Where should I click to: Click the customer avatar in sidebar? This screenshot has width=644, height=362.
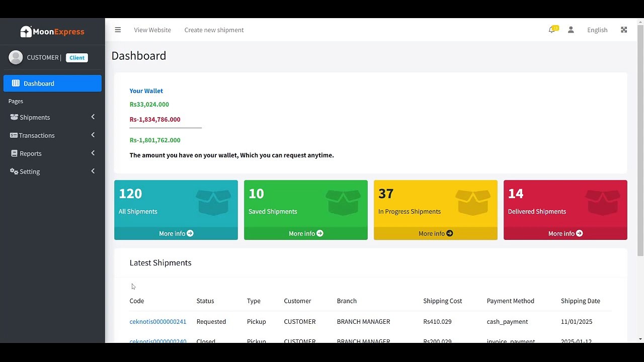tap(16, 57)
